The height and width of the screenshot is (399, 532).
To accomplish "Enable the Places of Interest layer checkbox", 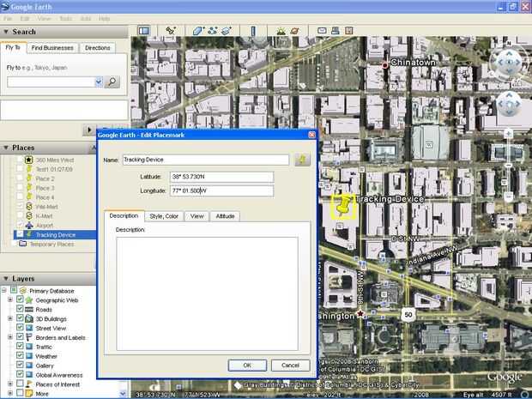I will pos(20,384).
